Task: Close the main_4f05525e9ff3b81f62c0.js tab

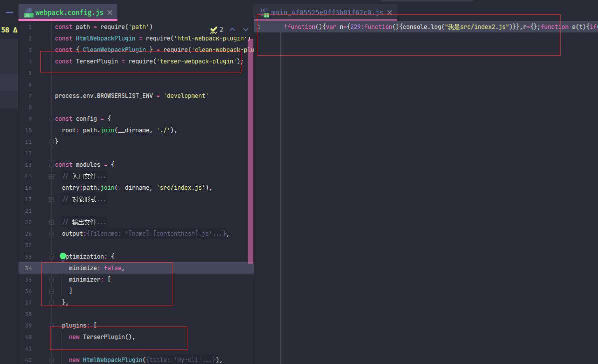Action: 390,12
